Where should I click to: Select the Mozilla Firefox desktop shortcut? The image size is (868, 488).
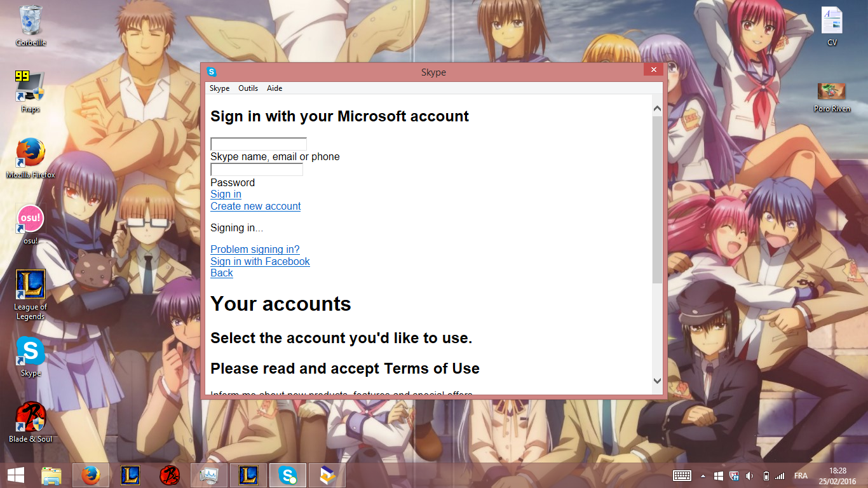(31, 159)
